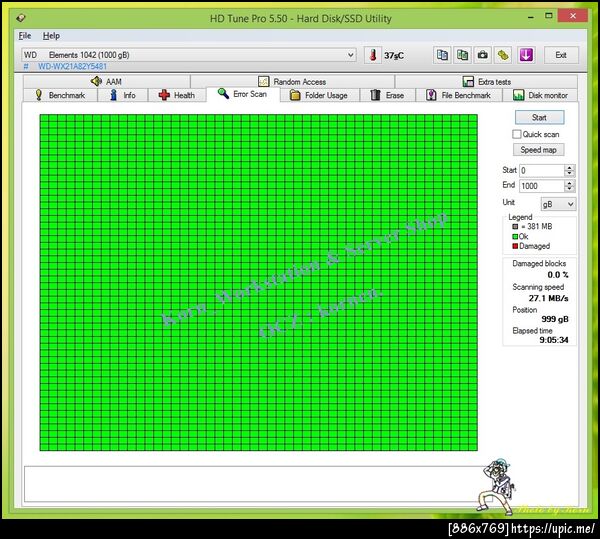Click the purple download arrow icon
Screen dimensions: 600x539
tap(526, 55)
